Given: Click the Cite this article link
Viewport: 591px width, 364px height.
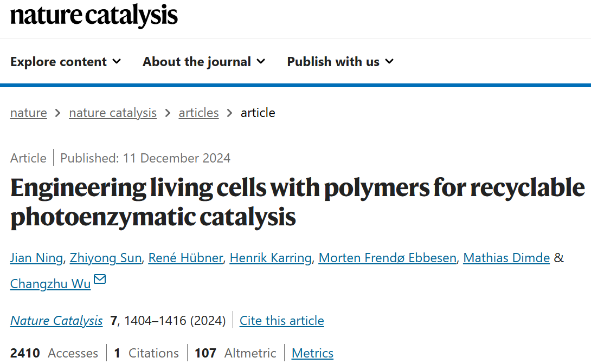Looking at the screenshot, I should point(282,321).
